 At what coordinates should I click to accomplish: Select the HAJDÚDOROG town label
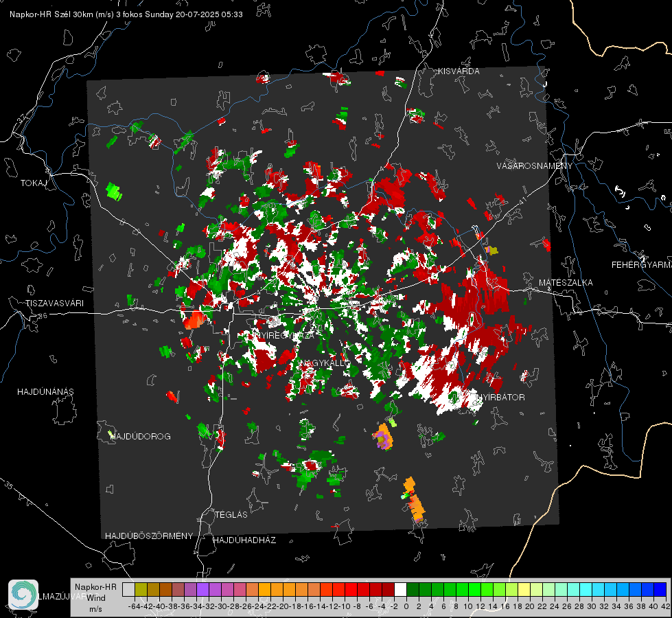point(141,436)
